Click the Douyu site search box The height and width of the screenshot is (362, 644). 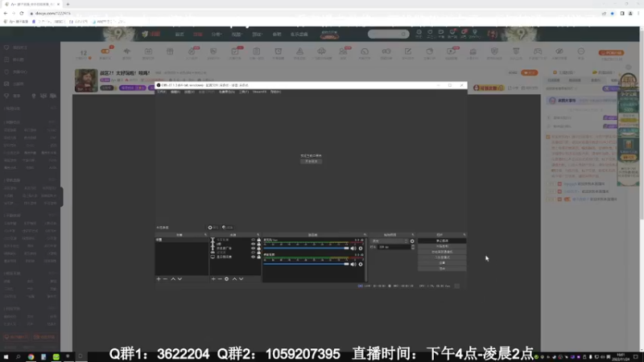click(388, 34)
